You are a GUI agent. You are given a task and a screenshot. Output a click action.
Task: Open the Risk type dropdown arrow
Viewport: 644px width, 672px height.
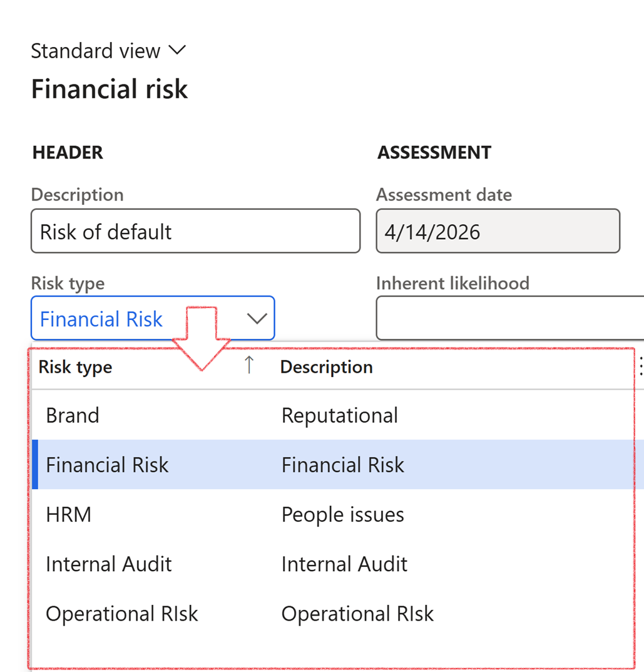pos(257,319)
